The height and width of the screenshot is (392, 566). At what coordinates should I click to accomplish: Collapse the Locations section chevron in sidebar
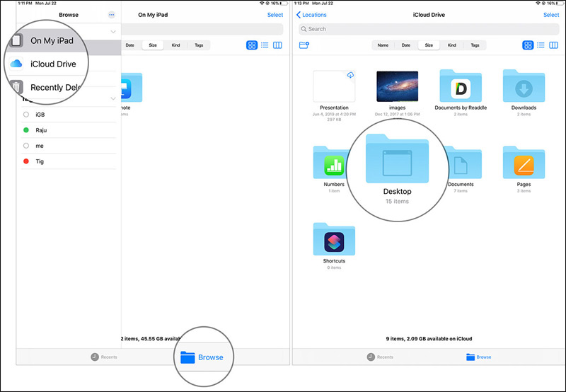point(113,32)
